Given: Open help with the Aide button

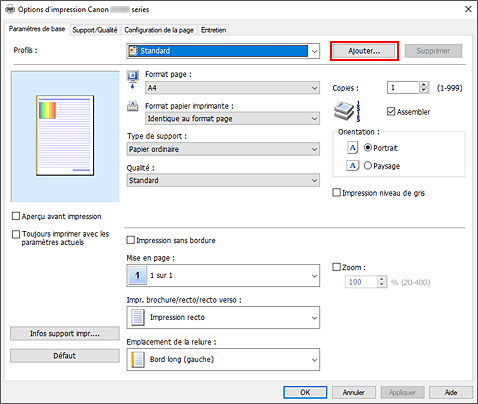Looking at the screenshot, I should [x=451, y=392].
